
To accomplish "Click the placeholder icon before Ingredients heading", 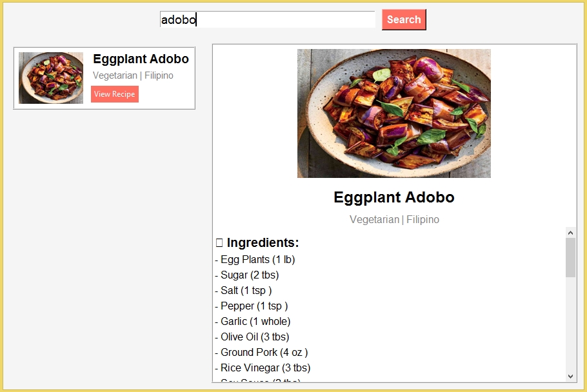I will [x=219, y=243].
